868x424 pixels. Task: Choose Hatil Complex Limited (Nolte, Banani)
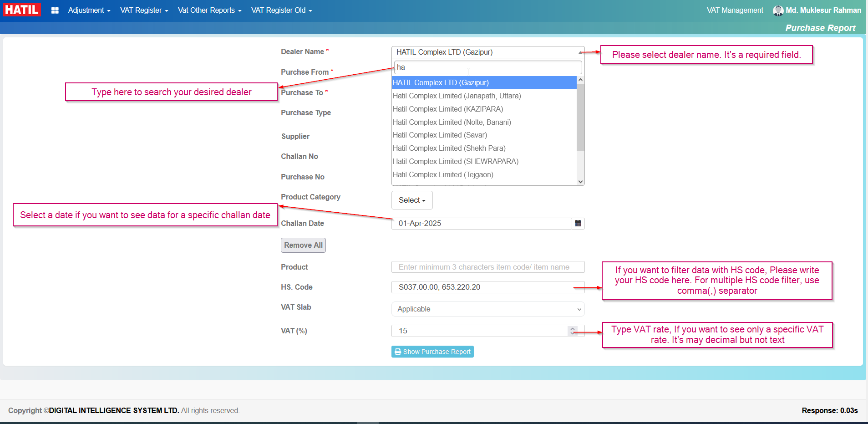[x=484, y=123]
